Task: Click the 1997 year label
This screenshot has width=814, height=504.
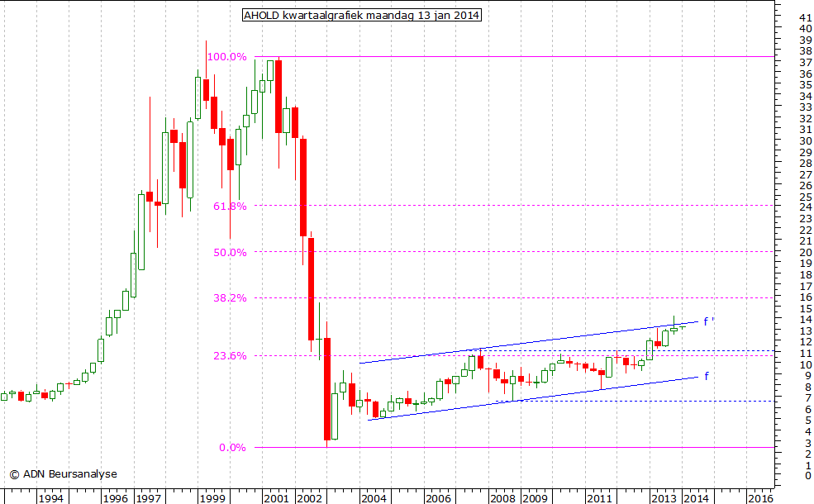Action: click(149, 498)
